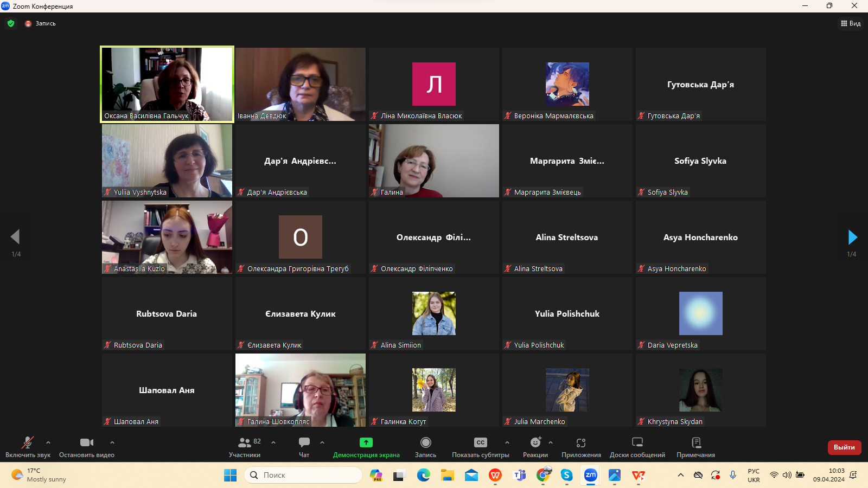Viewport: 868px width, 488px height.
Task: Click the red Leave meeting button
Action: coord(844,447)
